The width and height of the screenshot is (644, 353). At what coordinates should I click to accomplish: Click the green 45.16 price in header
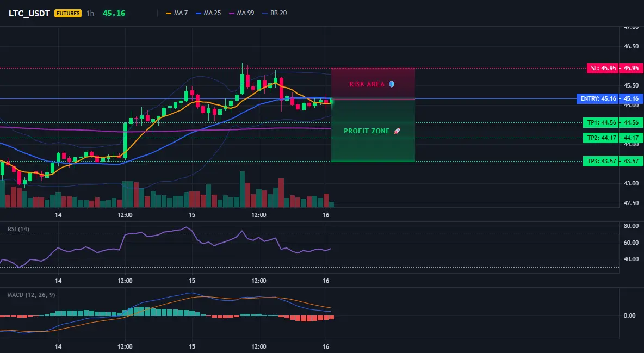(x=114, y=13)
